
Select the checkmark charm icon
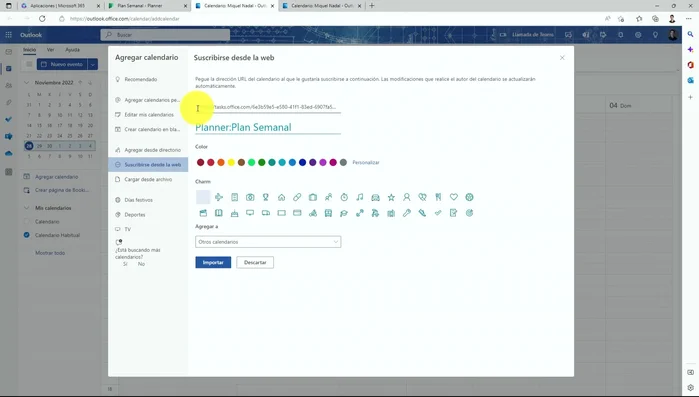pyautogui.click(x=438, y=213)
